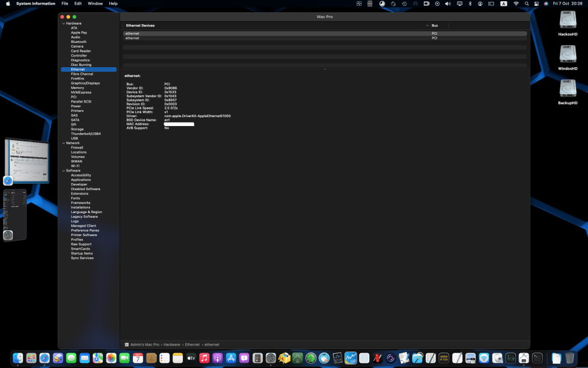
Task: Open Mail app in dock
Action: [x=85, y=358]
